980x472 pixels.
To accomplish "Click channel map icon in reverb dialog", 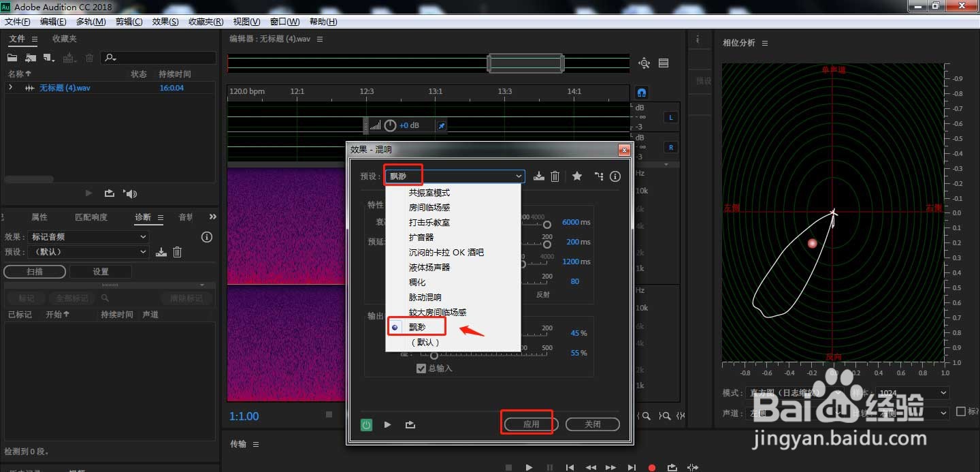I will pos(598,176).
